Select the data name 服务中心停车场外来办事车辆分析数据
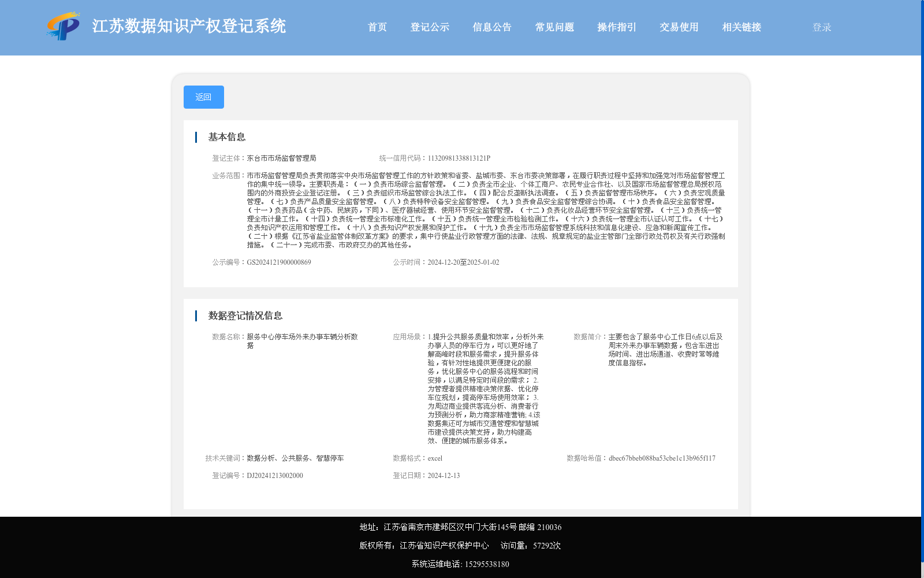Viewport: 924px width, 578px height. (302, 341)
